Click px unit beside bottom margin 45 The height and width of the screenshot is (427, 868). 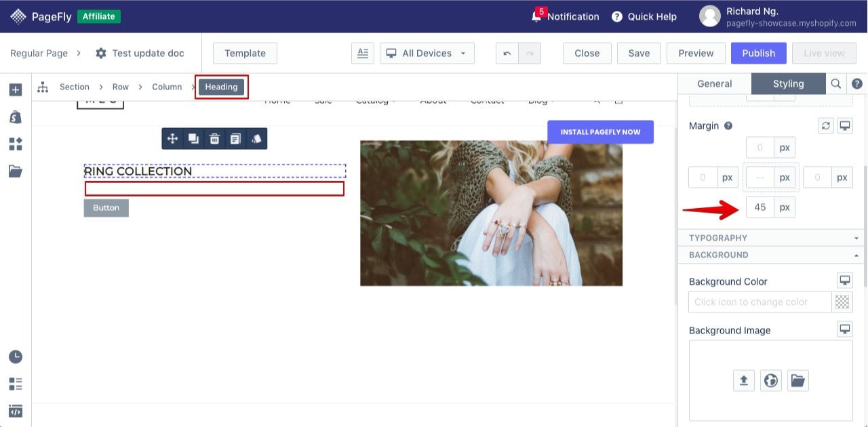tap(785, 207)
